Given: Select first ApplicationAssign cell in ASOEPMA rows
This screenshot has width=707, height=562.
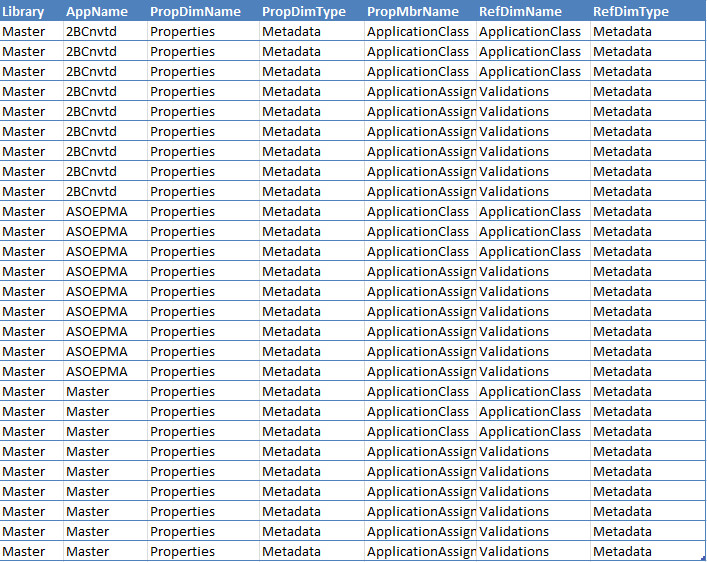Looking at the screenshot, I should point(420,272).
